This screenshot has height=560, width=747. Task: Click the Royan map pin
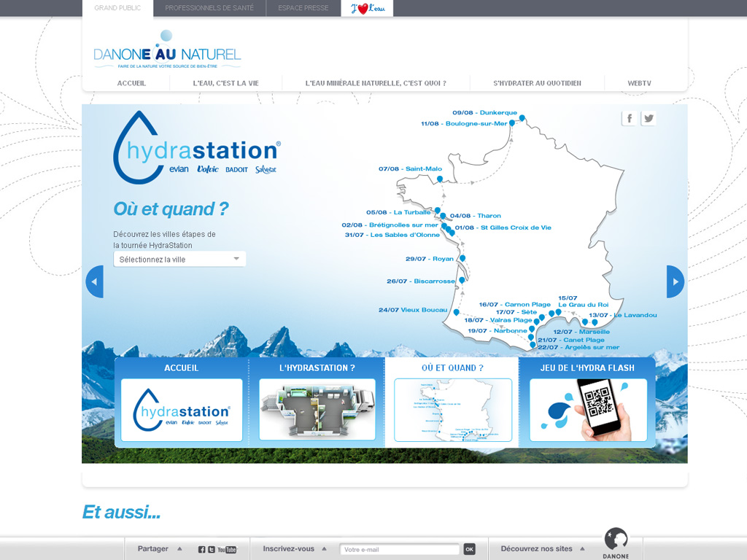[462, 259]
